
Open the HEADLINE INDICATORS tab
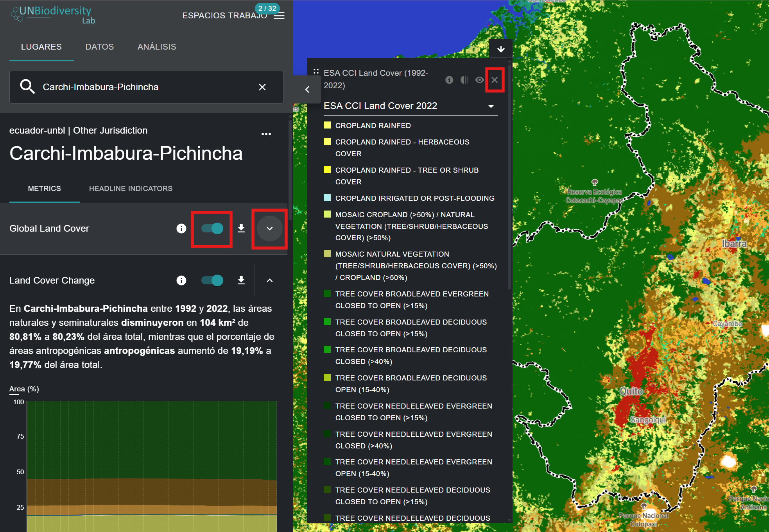coord(131,189)
